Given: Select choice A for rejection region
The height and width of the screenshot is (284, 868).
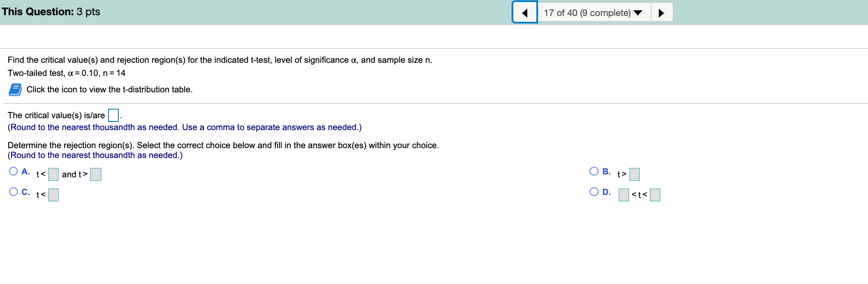Looking at the screenshot, I should pyautogui.click(x=14, y=170).
